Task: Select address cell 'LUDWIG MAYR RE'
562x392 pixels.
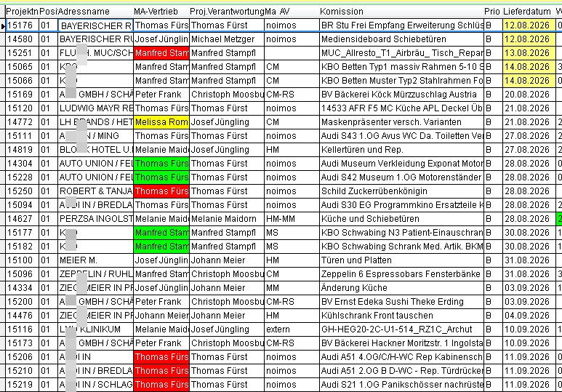Action: [x=95, y=108]
